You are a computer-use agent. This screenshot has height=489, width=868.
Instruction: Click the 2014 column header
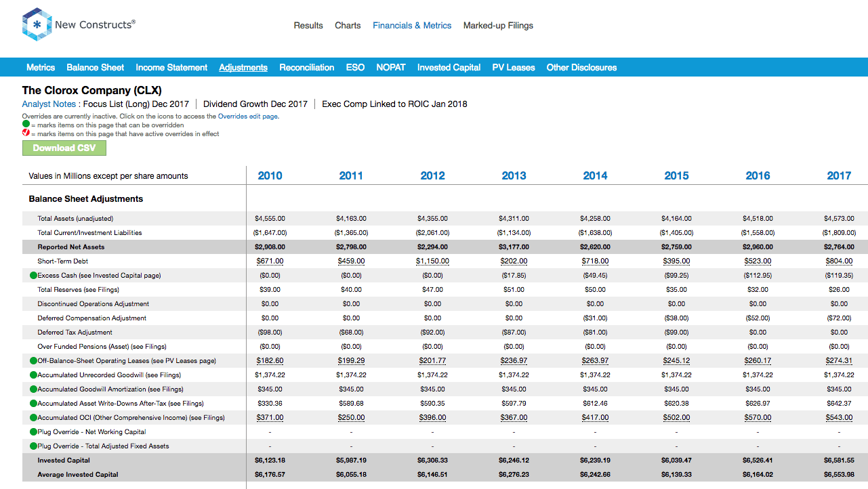[x=595, y=175]
